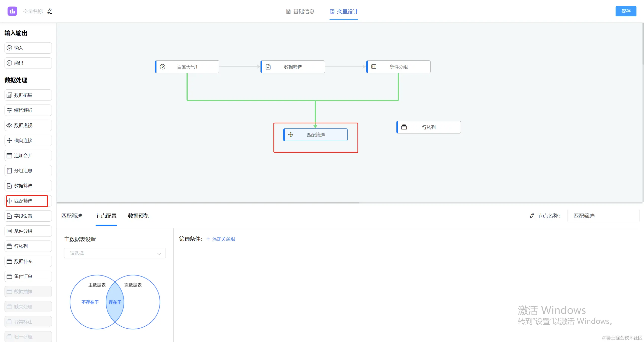
Task: Switch to the 数据预览 tab
Action: (138, 216)
